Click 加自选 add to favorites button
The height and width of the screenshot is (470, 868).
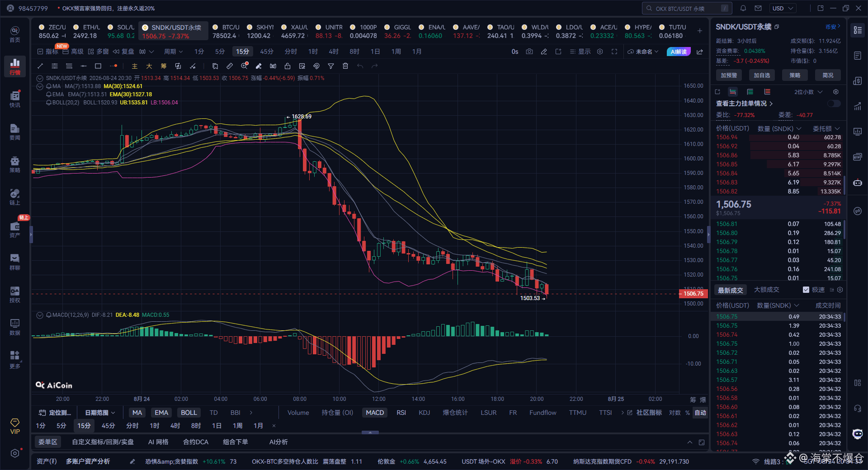coord(762,75)
